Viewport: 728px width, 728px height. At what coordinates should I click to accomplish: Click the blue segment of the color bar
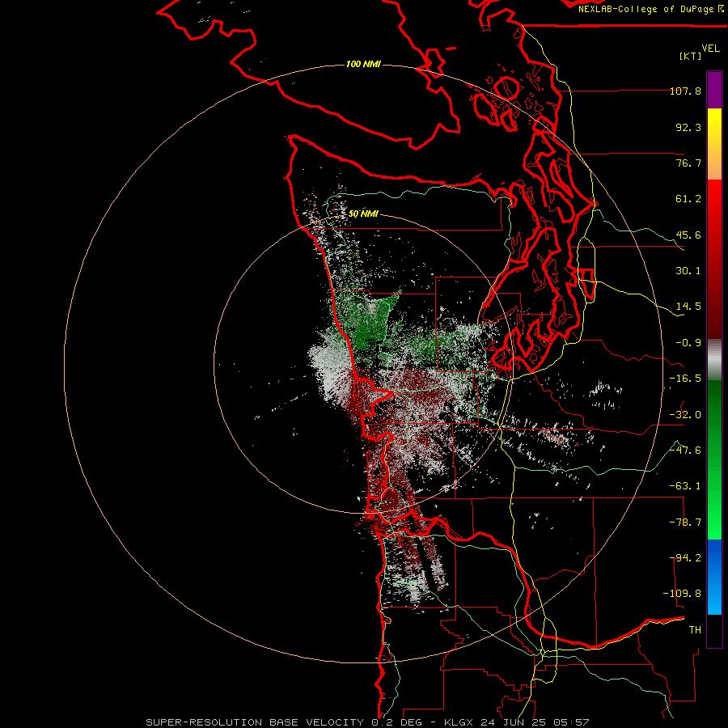tap(714, 577)
